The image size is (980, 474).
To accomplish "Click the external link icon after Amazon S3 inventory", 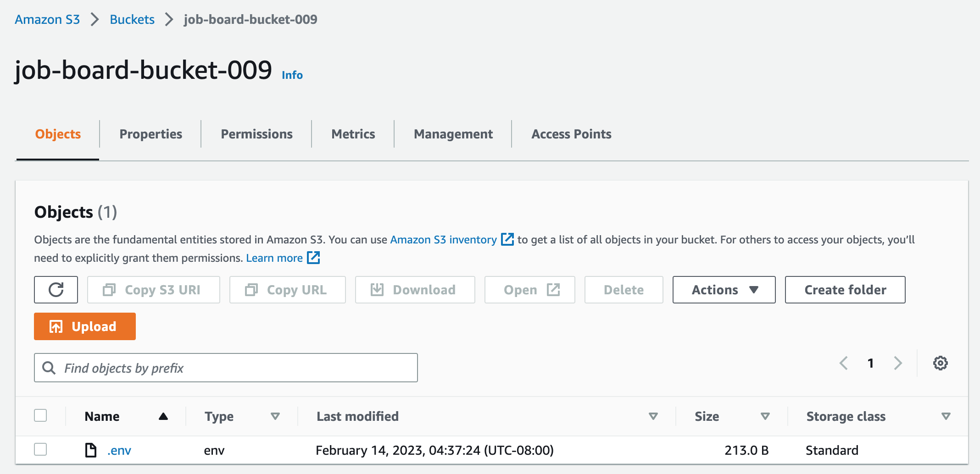I will tap(507, 239).
